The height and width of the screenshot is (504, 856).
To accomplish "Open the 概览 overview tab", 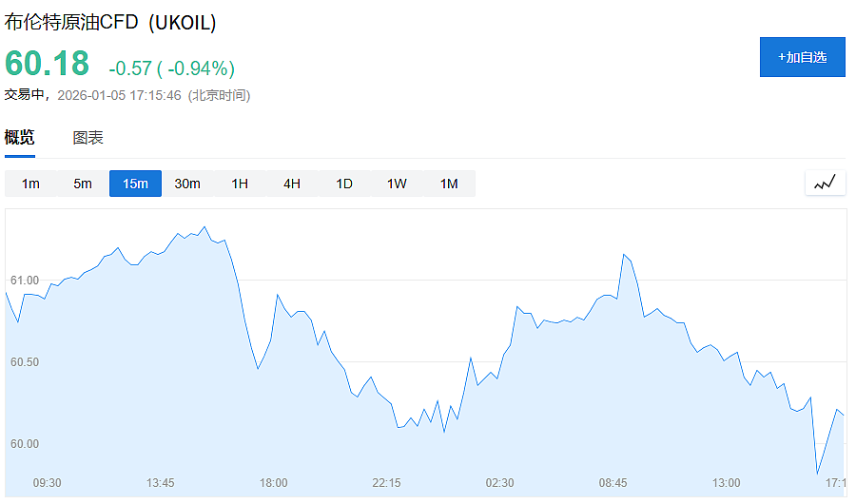I will [x=20, y=137].
